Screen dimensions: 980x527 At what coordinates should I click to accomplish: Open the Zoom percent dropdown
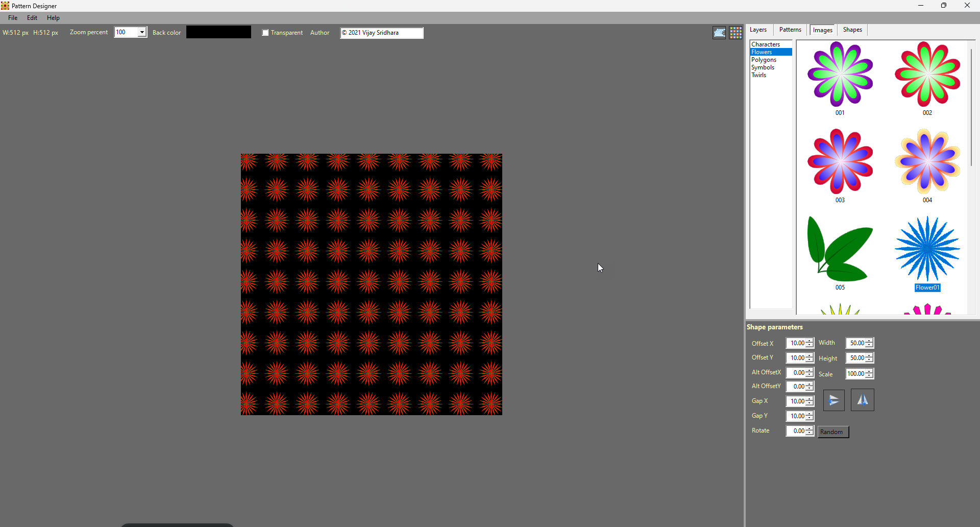pyautogui.click(x=142, y=32)
